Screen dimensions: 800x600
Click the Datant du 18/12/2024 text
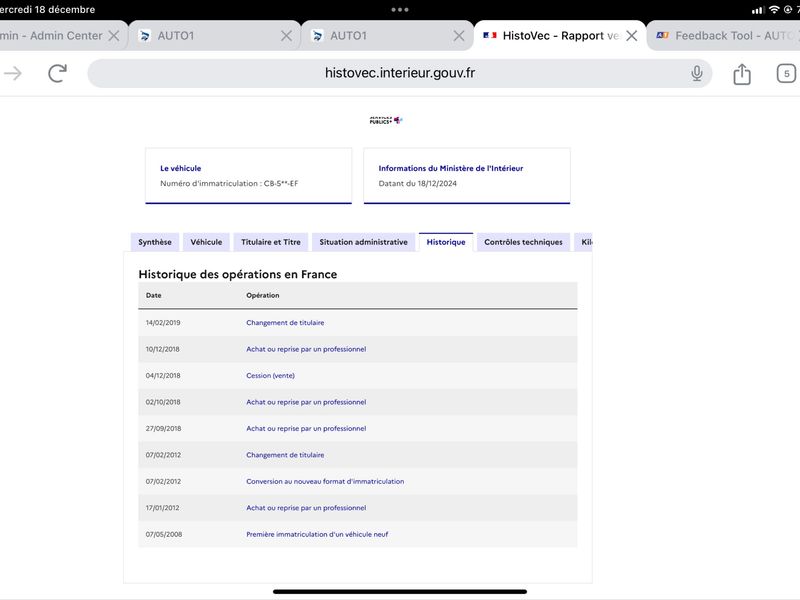click(417, 184)
